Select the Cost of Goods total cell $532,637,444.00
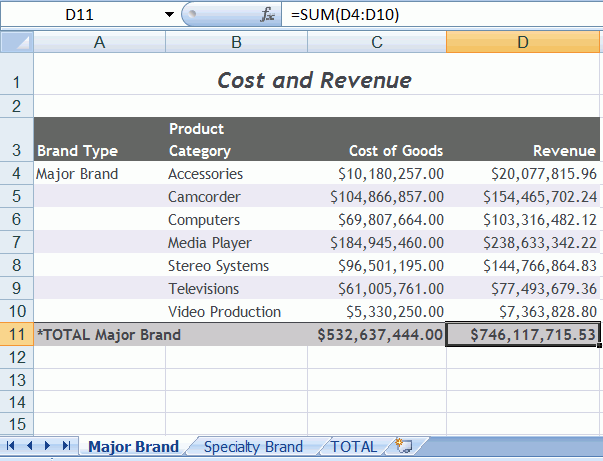The height and width of the screenshot is (461, 603). point(376,335)
